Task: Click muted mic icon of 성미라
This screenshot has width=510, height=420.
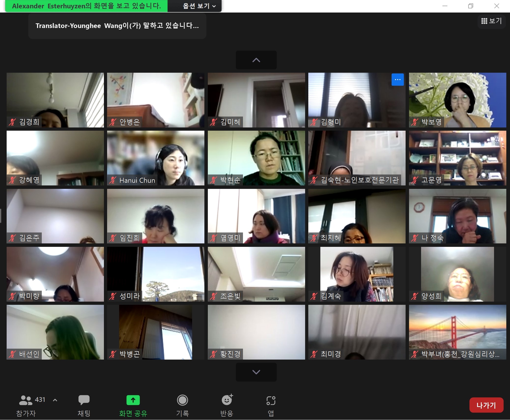Action: pos(113,296)
